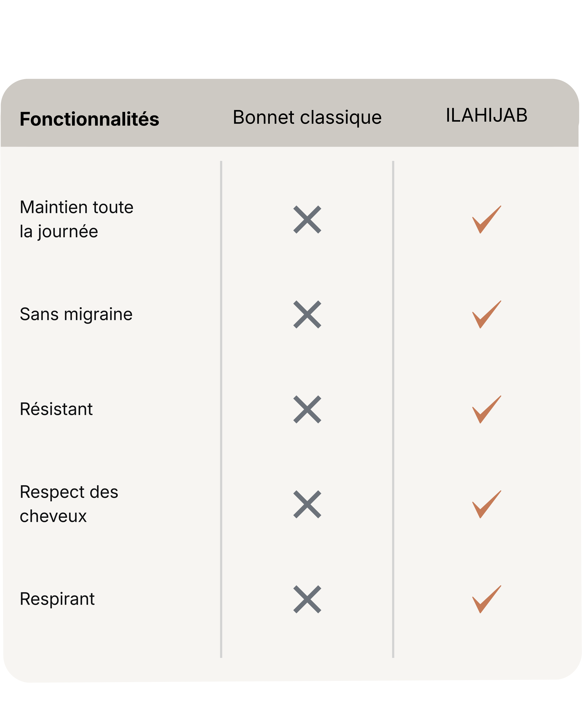582x728 pixels.
Task: Click the checkmark in Sans migraine row
Action: (486, 314)
